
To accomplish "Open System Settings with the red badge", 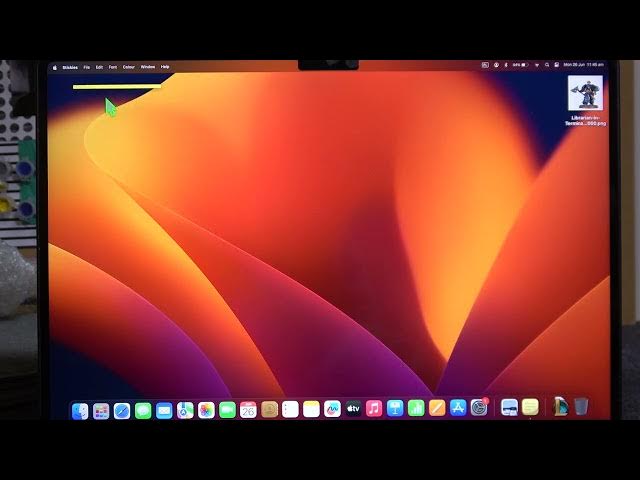I will pyautogui.click(x=479, y=407).
